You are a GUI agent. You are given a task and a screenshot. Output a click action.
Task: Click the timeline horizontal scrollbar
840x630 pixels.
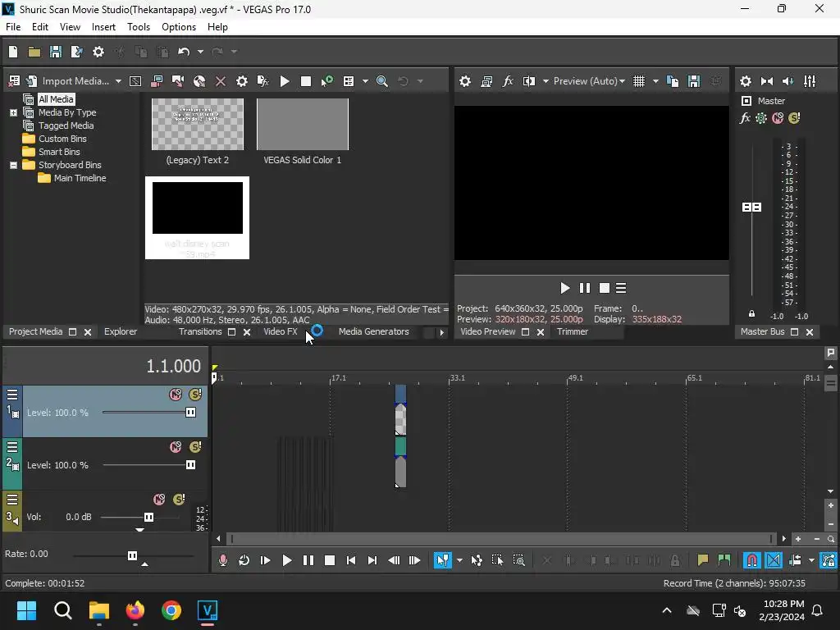(x=501, y=538)
